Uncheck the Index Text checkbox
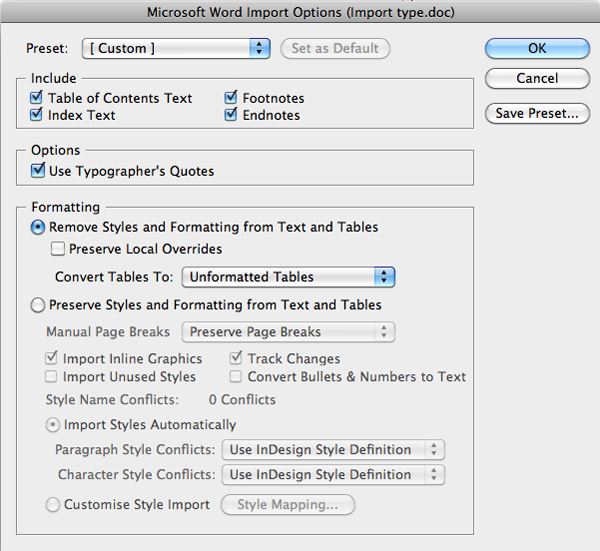 (x=36, y=115)
